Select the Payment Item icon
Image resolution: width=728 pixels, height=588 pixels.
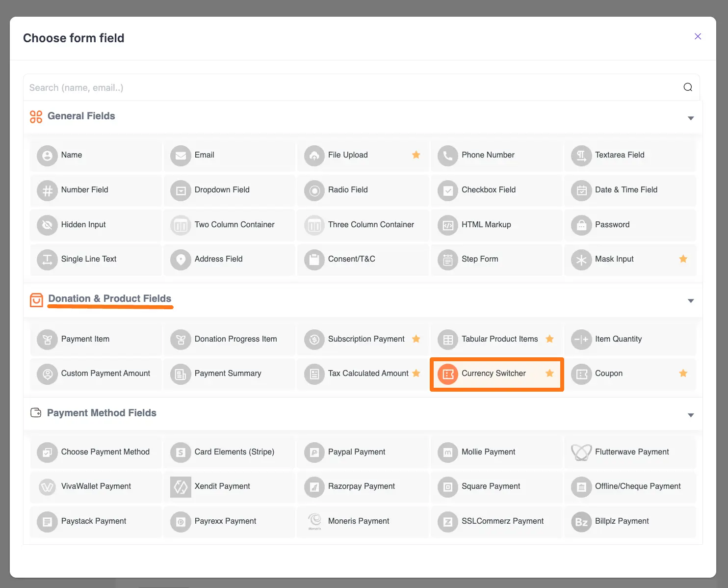(x=47, y=339)
